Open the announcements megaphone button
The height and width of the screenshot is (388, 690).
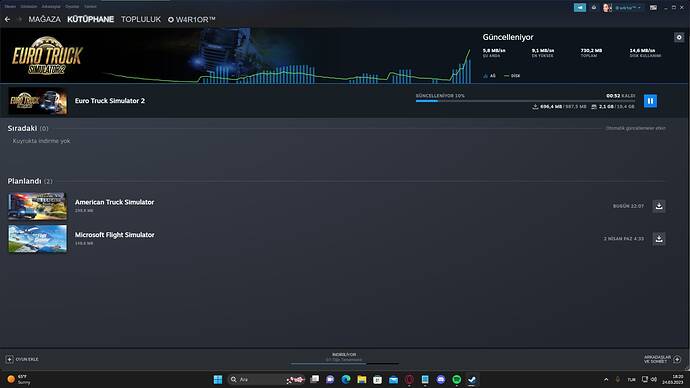[580, 7]
